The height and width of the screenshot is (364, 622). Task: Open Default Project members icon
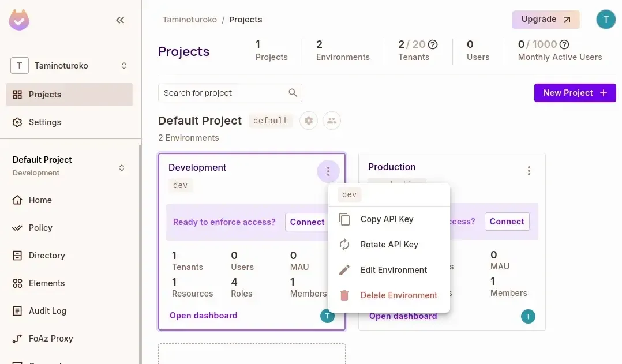tap(332, 121)
